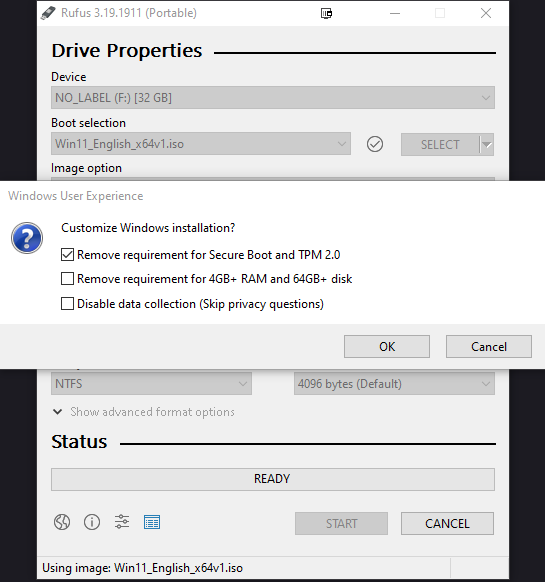545x582 pixels.
Task: Confirm the dialog with OK
Action: [387, 347]
